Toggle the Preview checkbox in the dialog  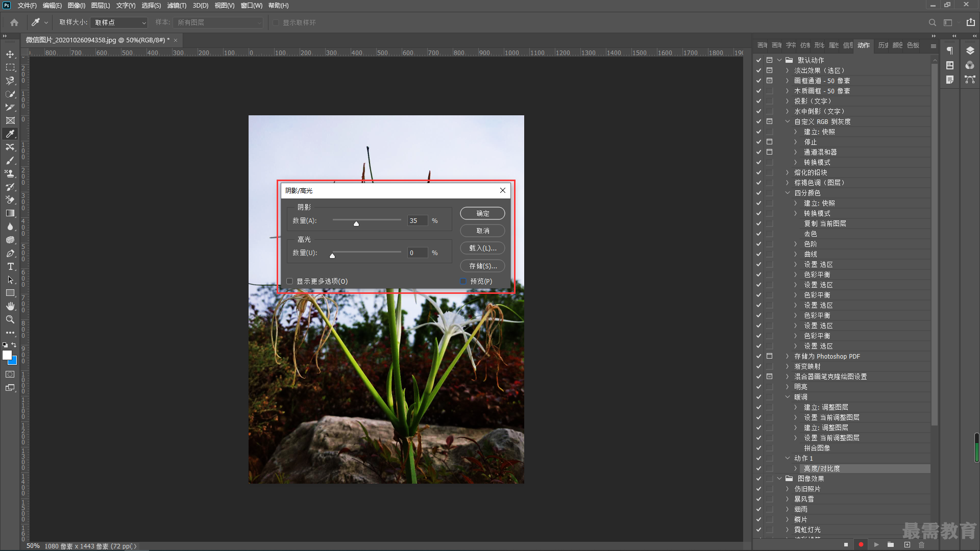pos(463,281)
